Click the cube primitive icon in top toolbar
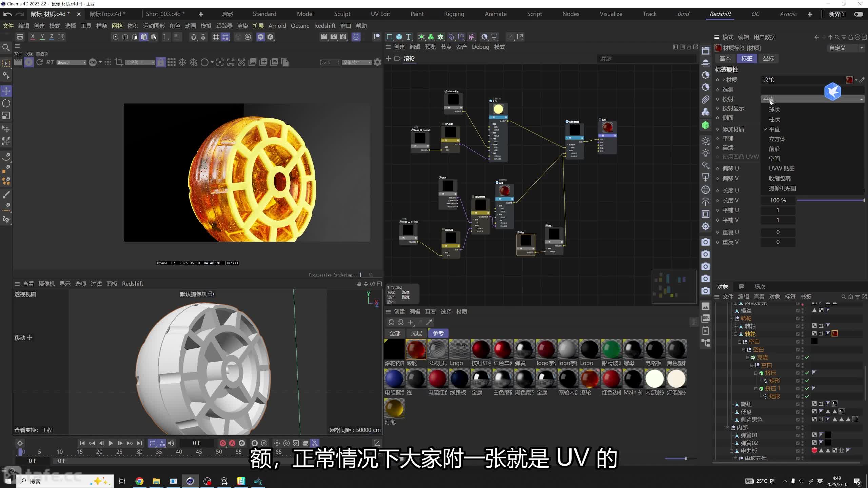 (399, 37)
